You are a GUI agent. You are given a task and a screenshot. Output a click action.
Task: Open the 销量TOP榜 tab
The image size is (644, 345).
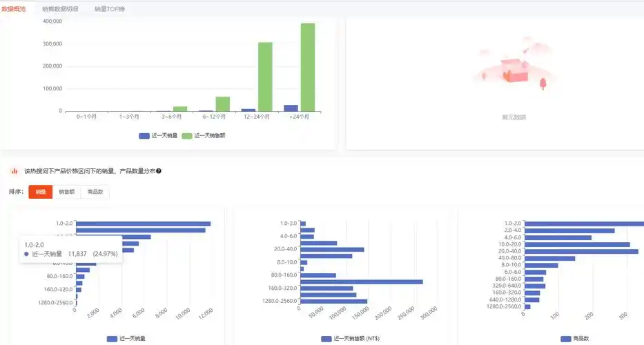click(110, 9)
